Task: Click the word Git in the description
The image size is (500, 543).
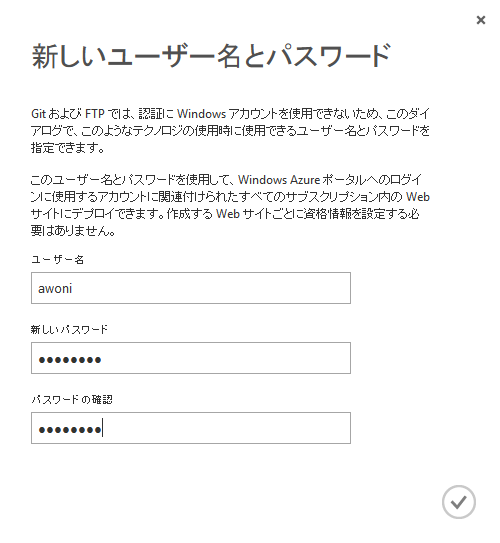Action: (38, 114)
